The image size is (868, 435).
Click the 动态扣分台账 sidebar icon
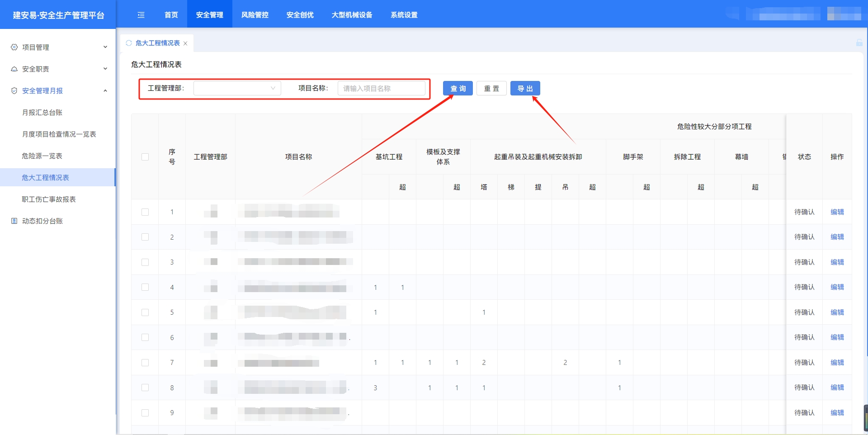14,221
